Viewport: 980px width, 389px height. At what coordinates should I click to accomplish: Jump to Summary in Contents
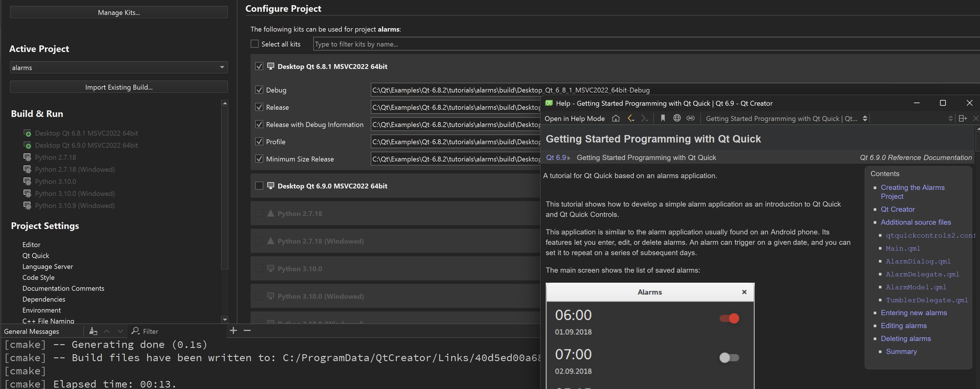pyautogui.click(x=901, y=351)
